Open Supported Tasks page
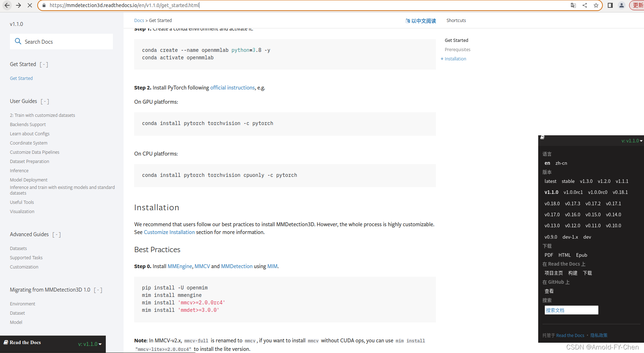Viewport: 644px width, 353px height. [26, 257]
